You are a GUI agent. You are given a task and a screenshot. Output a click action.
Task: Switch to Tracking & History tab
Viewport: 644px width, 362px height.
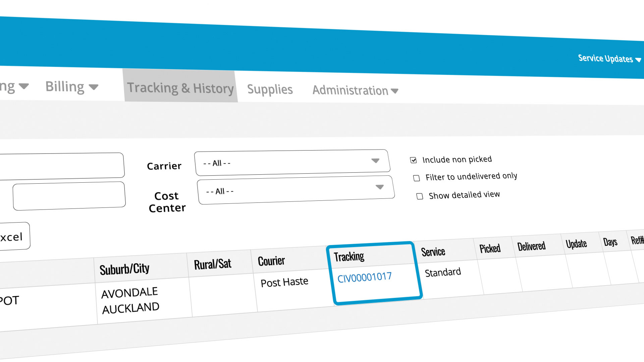coord(180,88)
